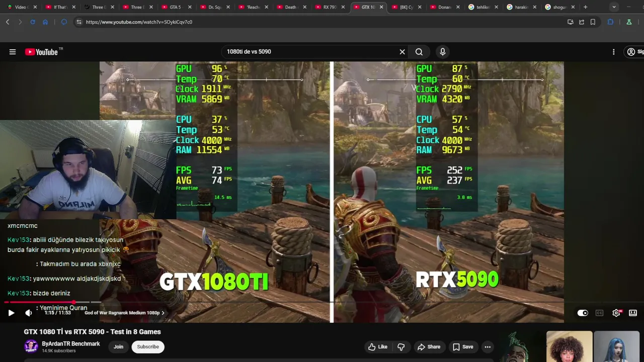This screenshot has width=644, height=362.
Task: Open the YouTube hamburger guide menu
Action: click(x=13, y=52)
